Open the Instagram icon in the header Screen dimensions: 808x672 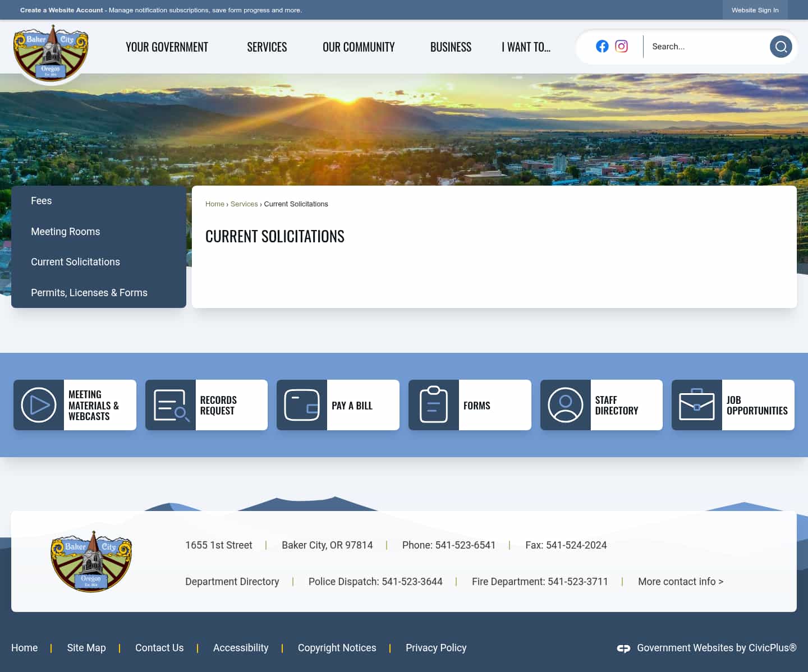(x=621, y=47)
